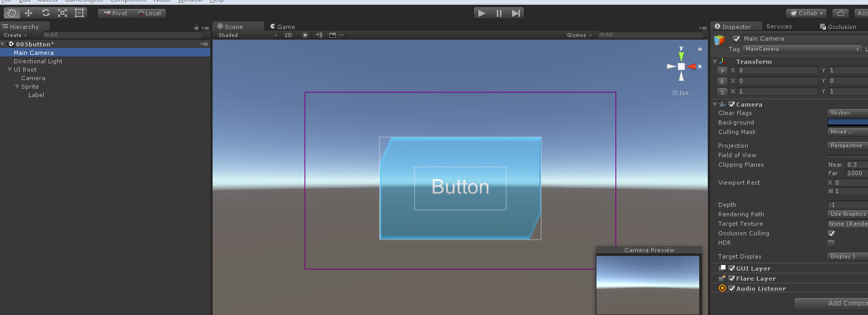The height and width of the screenshot is (315, 868).
Task: Open the Tag dropdown showing MainCamera
Action: 802,49
